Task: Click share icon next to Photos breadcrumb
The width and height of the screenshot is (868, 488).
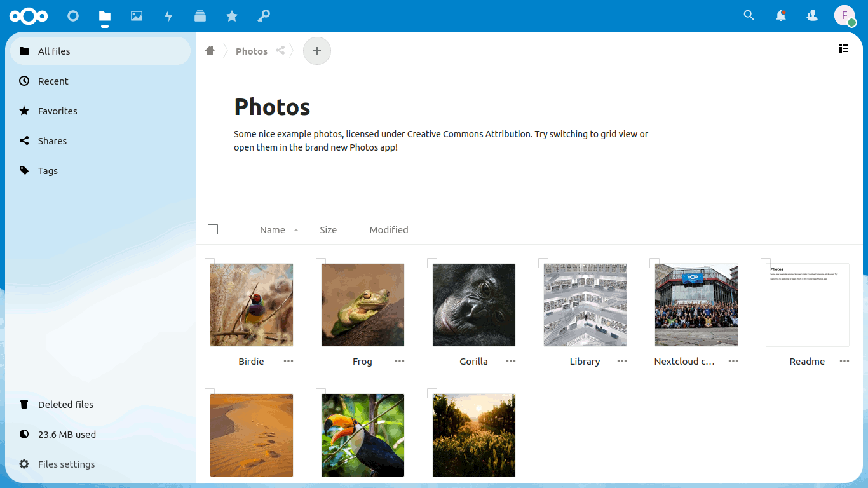Action: (x=280, y=51)
